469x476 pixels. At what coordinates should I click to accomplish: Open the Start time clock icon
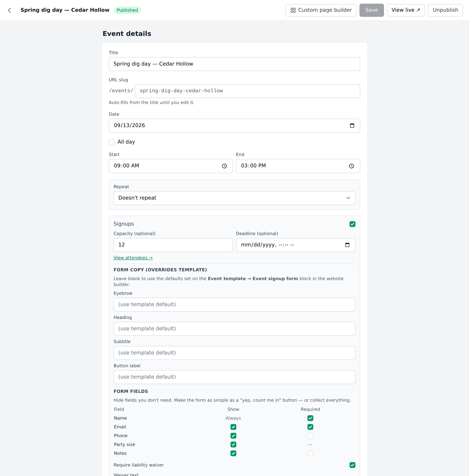[224, 166]
